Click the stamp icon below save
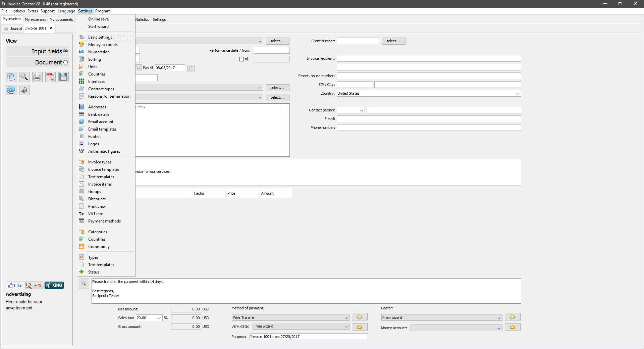This screenshot has width=644, height=349. [x=24, y=90]
